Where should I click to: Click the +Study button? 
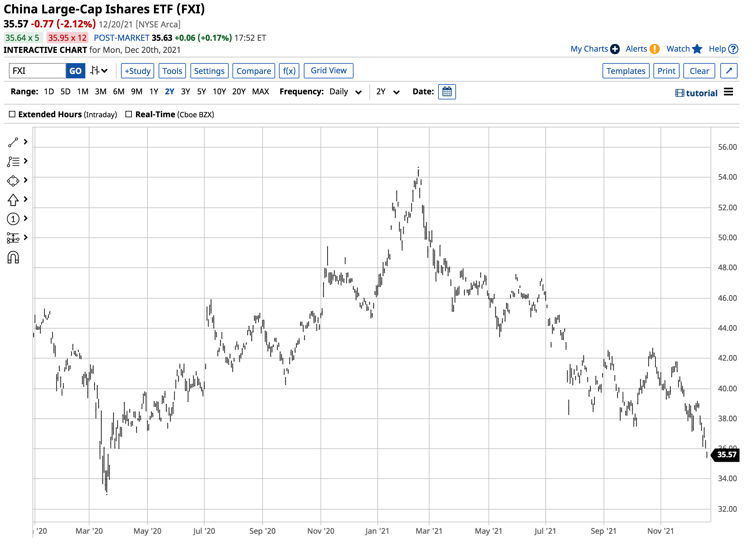138,71
